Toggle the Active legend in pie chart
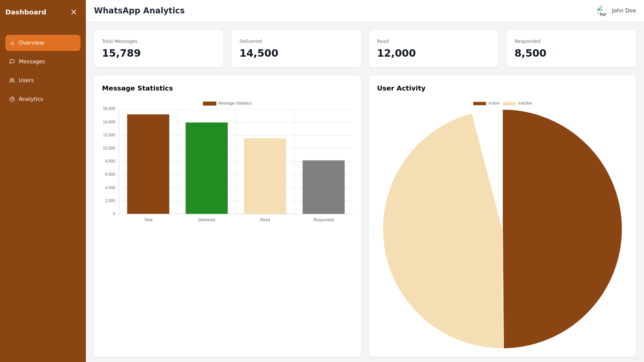Viewport: 644px width, 362px height. click(486, 103)
